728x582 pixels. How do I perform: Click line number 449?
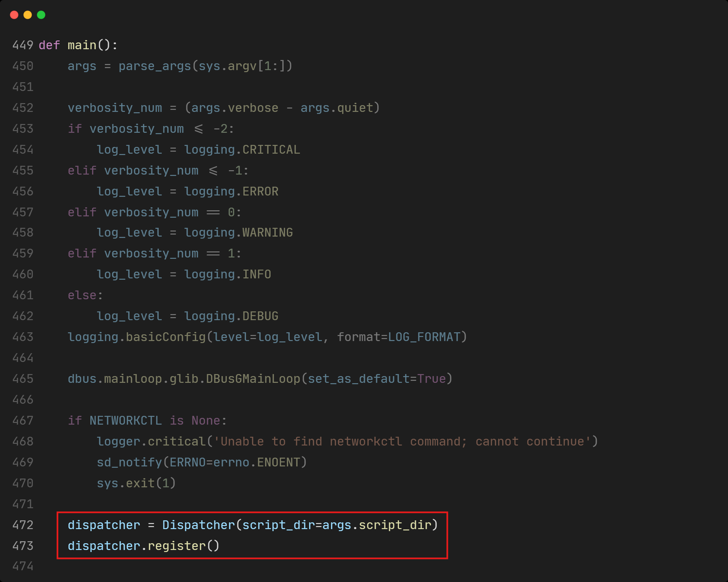tap(23, 45)
